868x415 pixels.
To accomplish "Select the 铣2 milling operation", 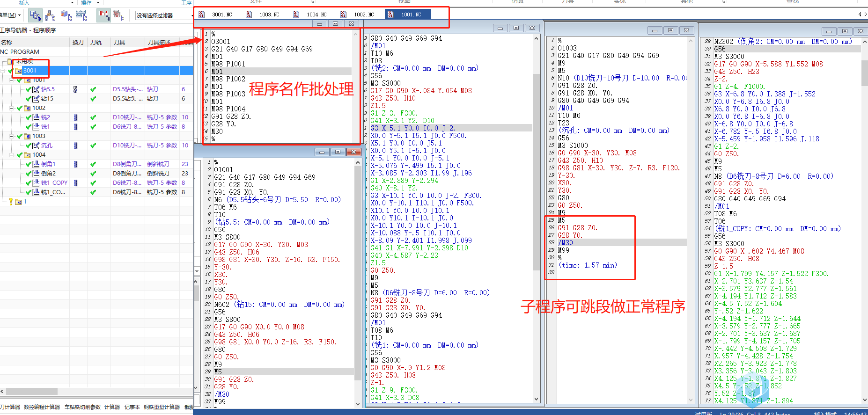I will [x=45, y=117].
